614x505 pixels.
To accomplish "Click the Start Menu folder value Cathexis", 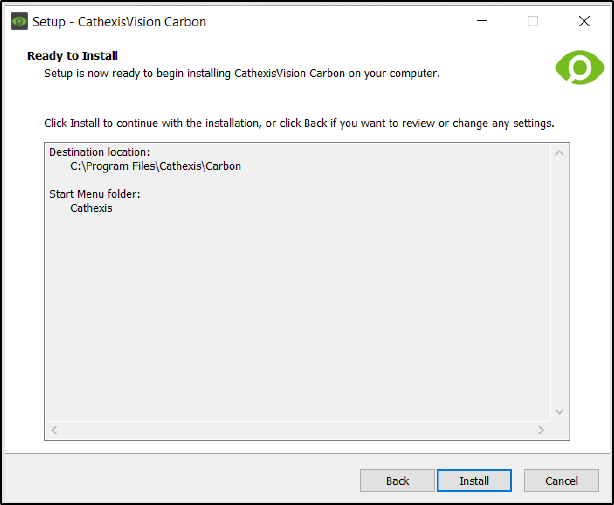I will [x=91, y=208].
